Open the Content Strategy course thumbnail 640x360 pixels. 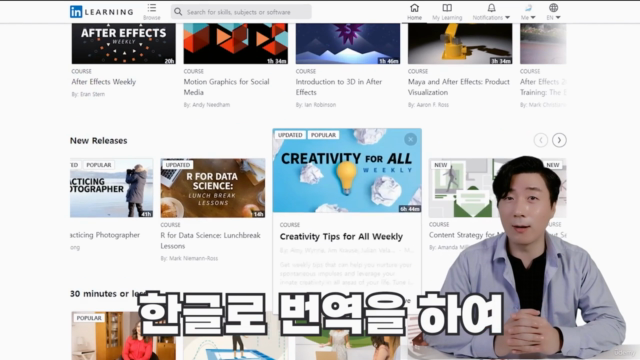[x=463, y=188]
